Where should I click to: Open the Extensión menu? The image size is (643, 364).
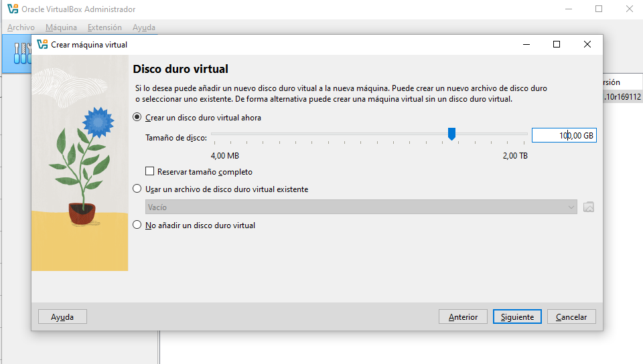[104, 27]
